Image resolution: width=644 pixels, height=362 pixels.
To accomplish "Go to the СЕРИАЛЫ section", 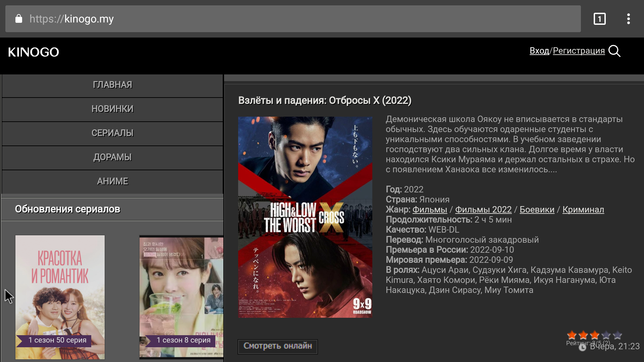I will (112, 133).
